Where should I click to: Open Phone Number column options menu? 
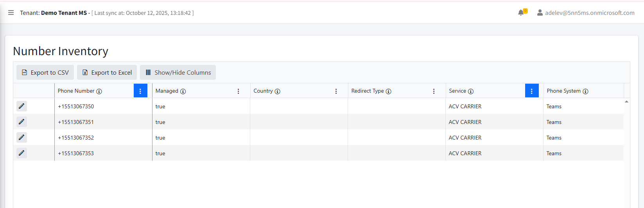140,91
